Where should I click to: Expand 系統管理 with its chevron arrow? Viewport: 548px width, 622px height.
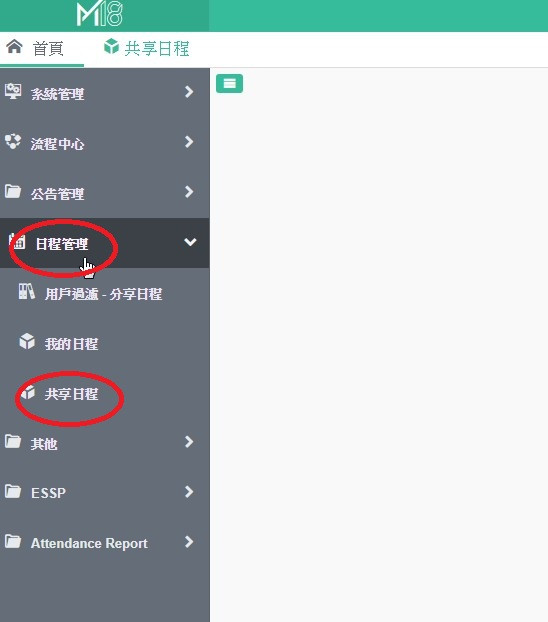pyautogui.click(x=189, y=92)
